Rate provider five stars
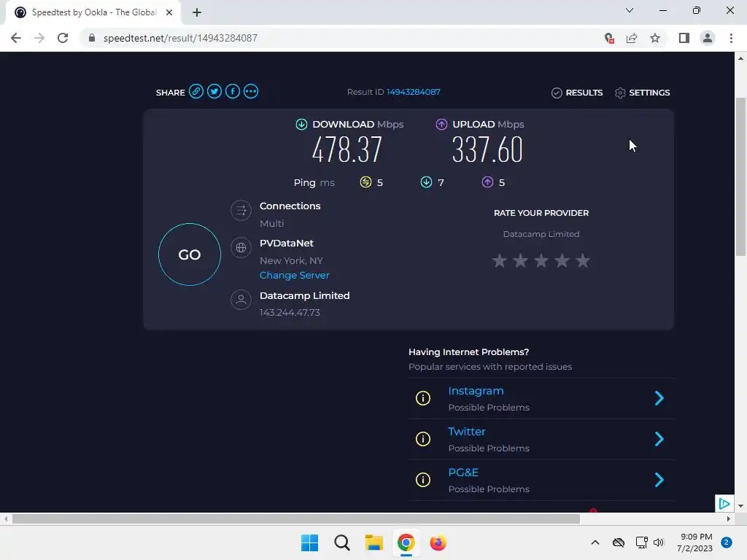Viewport: 747px width, 560px height. [583, 260]
